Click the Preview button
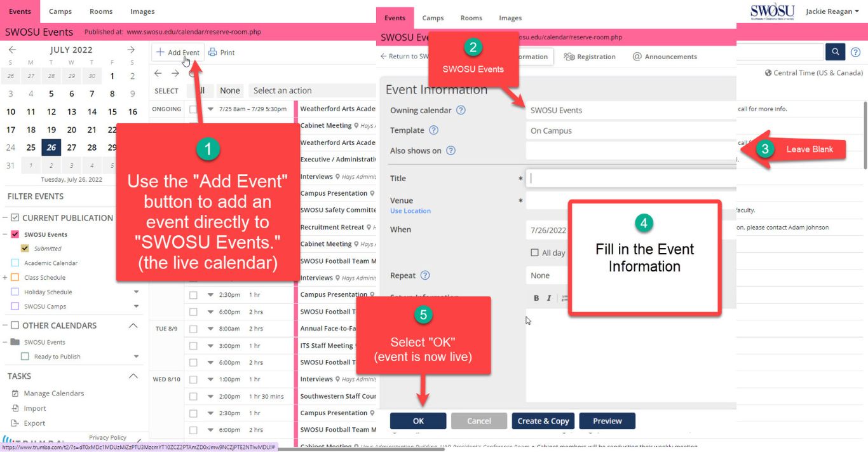Image resolution: width=868 pixels, height=452 pixels. click(x=607, y=421)
